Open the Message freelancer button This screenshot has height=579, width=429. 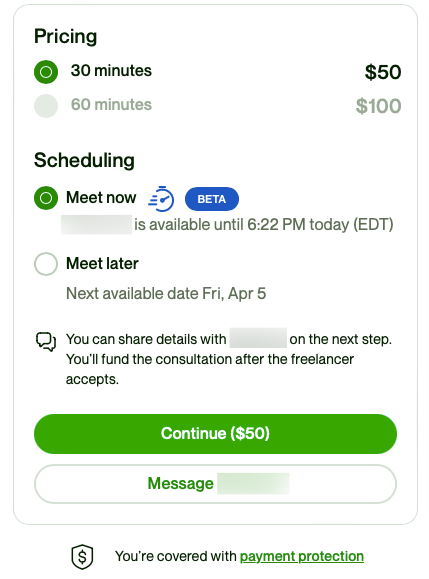(215, 484)
